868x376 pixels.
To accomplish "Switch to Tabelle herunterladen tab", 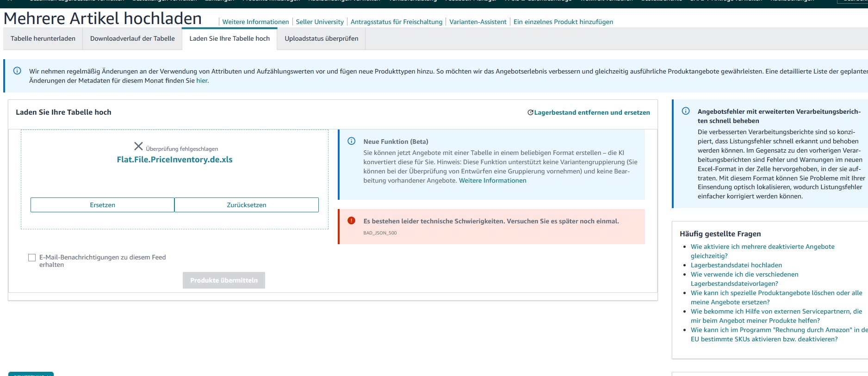I will coord(43,38).
